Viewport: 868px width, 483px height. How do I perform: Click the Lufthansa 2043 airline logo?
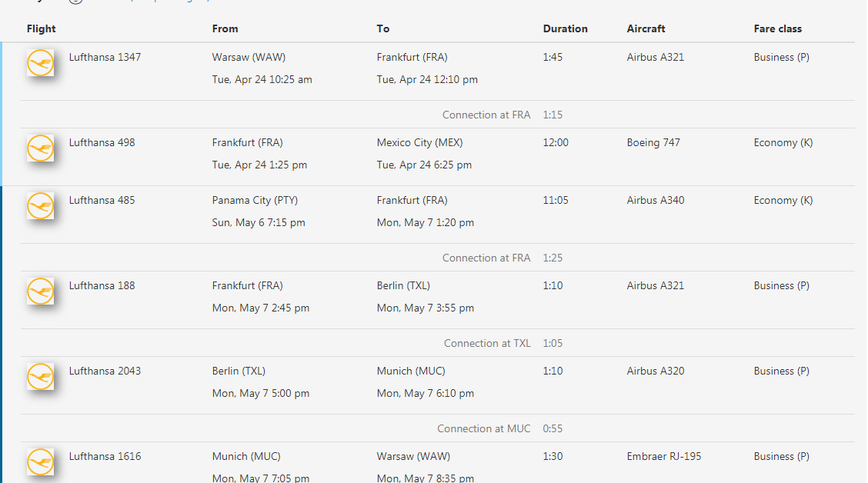click(x=41, y=376)
